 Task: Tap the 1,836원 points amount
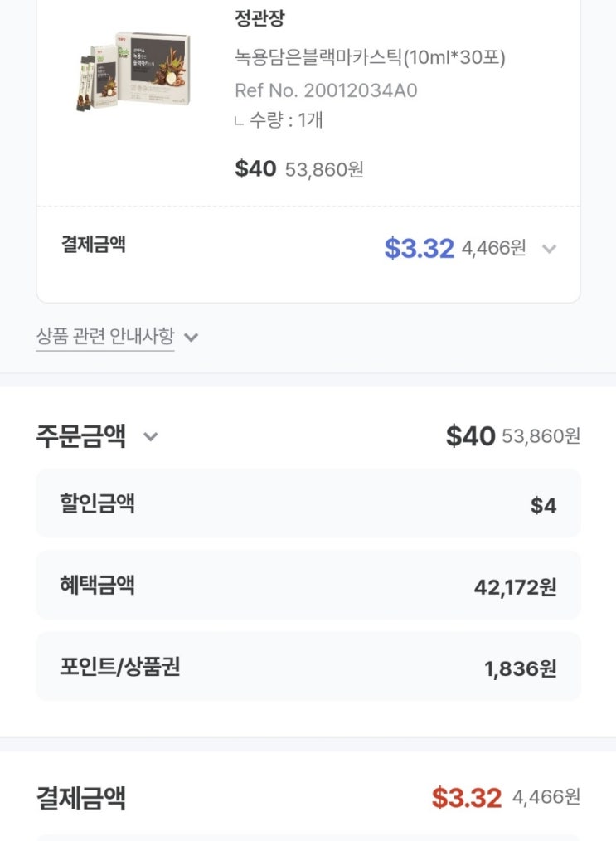pos(520,668)
